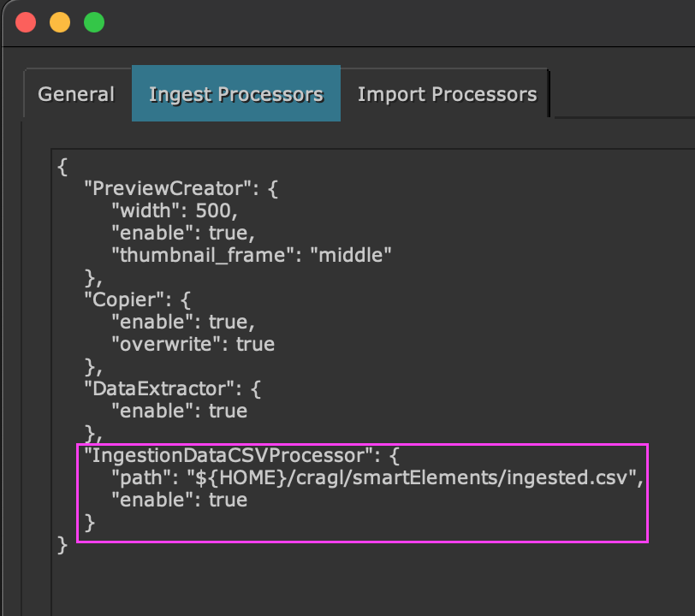Click the true value under DataExtractor
695x616 pixels.
(x=228, y=411)
